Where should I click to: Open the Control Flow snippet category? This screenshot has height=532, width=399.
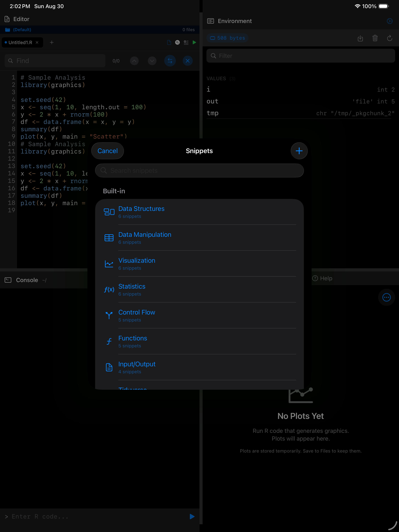(x=199, y=315)
